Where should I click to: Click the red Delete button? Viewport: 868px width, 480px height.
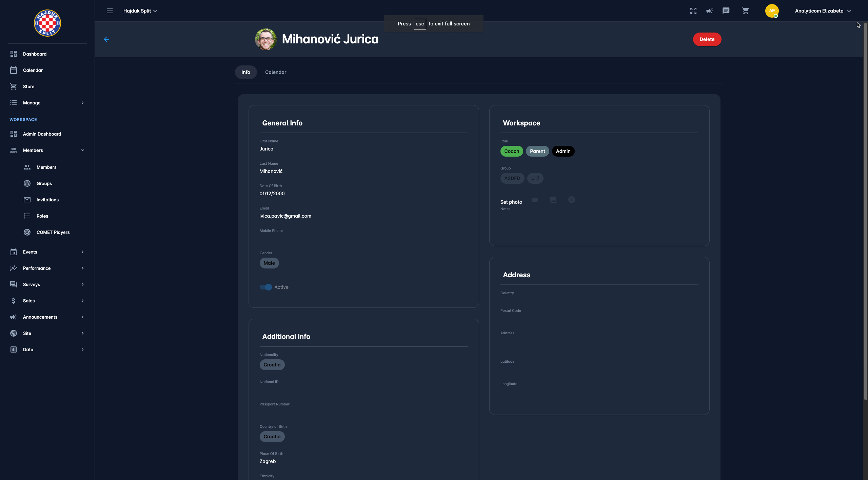(x=707, y=39)
